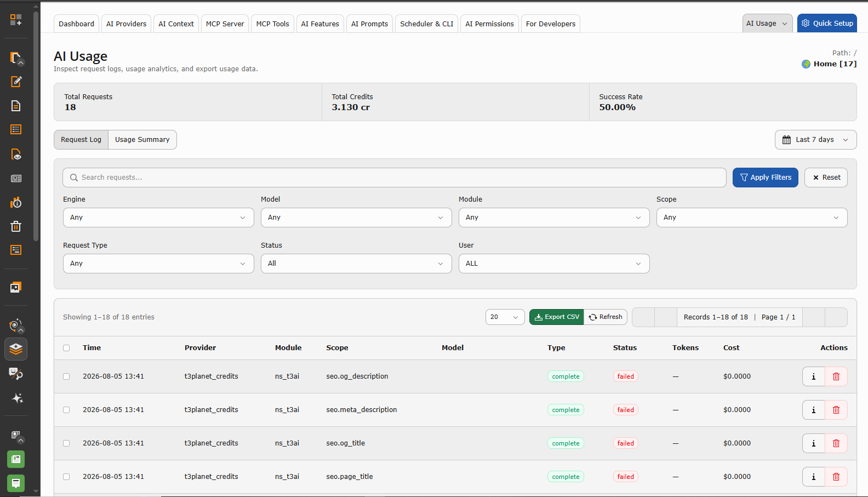Switch to the AI Prompts tab
Viewport: 868px width, 497px height.
(x=369, y=24)
